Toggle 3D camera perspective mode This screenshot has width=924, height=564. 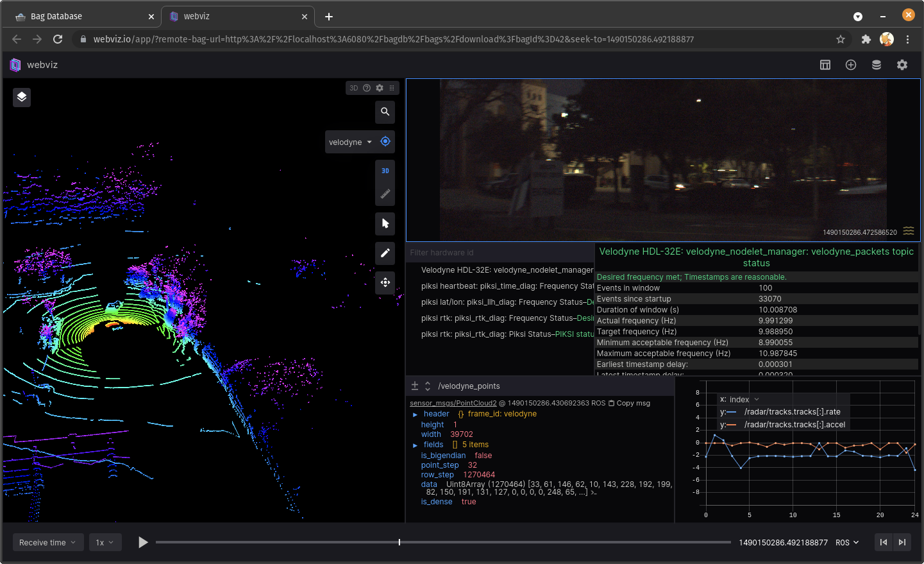[385, 171]
